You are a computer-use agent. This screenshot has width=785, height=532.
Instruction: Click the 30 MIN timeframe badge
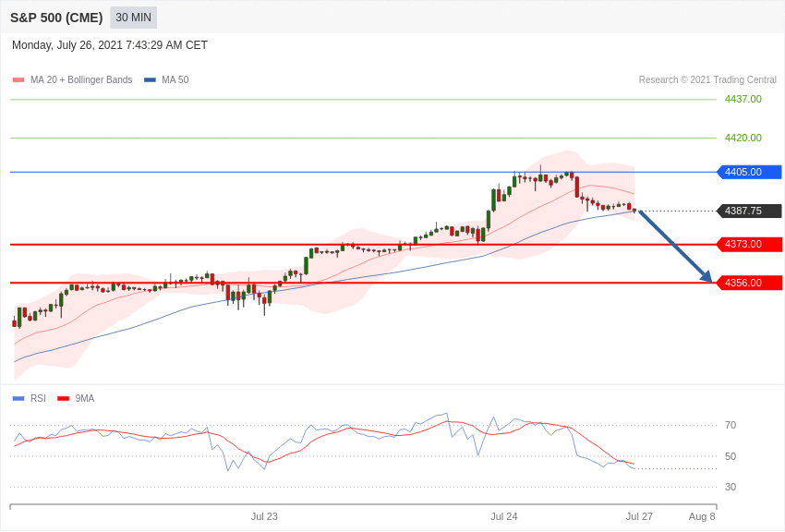(x=133, y=18)
